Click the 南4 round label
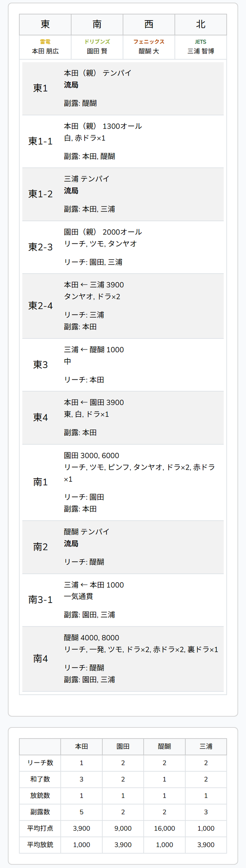This screenshot has height=868, width=246. [x=40, y=659]
